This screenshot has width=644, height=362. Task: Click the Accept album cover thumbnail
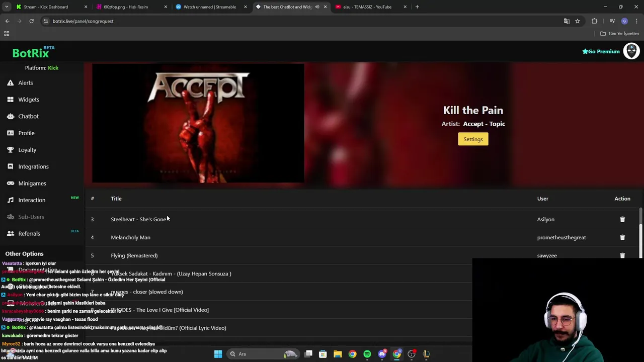[198, 123]
